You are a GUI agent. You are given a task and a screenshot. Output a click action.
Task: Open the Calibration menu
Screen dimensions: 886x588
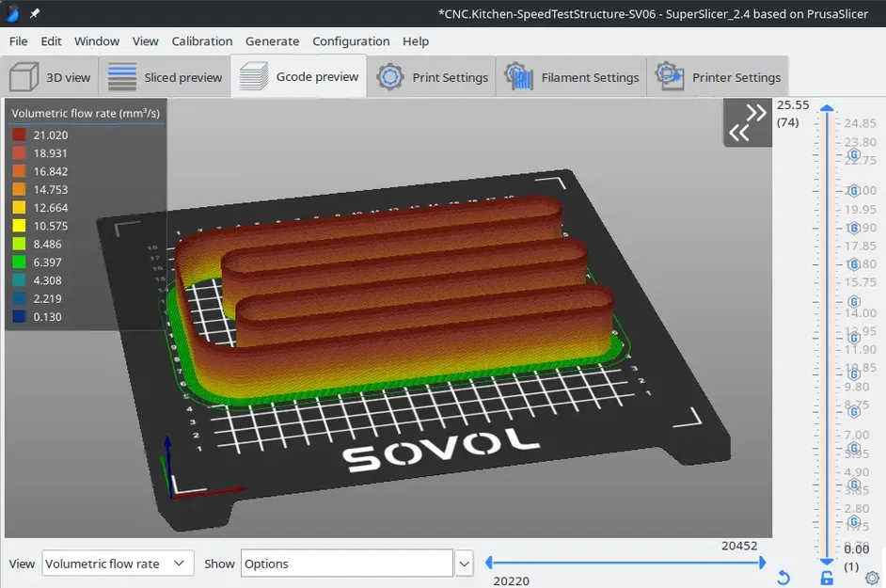click(201, 41)
